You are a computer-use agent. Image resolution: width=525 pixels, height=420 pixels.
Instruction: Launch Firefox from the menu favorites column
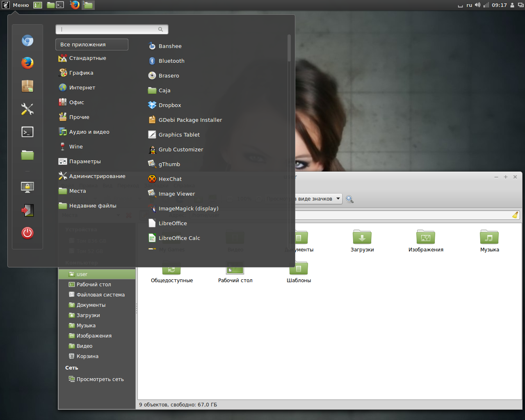click(x=27, y=63)
